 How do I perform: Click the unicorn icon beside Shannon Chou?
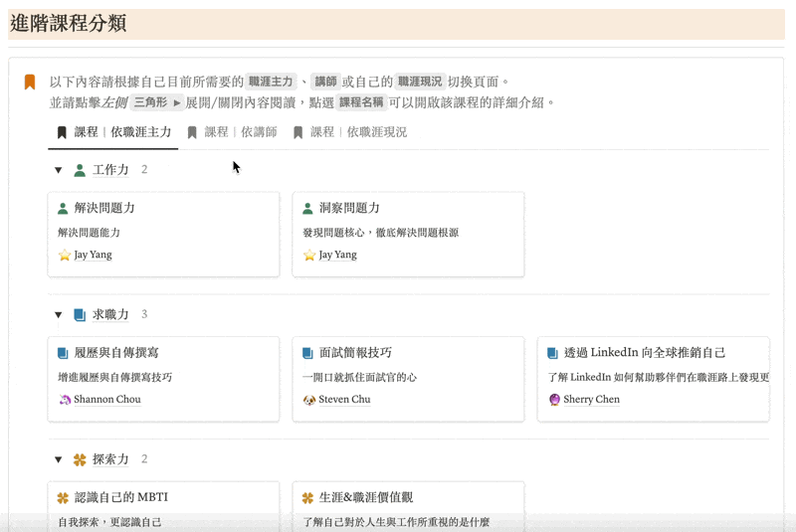65,400
